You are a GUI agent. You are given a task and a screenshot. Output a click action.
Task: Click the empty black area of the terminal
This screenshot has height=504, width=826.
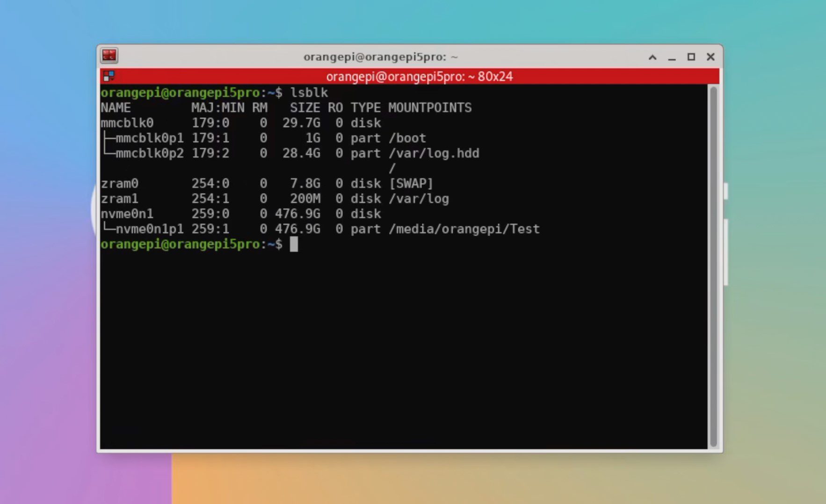[x=402, y=351]
